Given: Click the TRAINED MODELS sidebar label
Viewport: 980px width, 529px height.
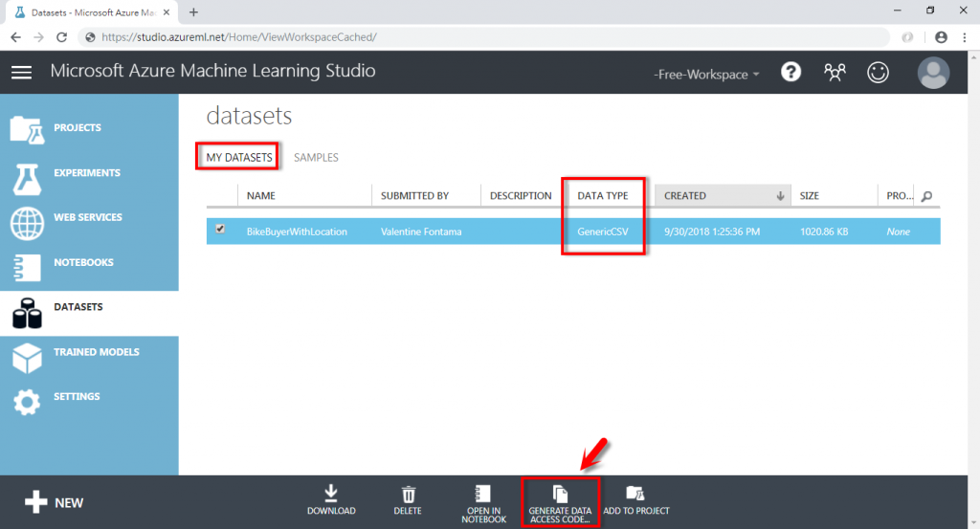Looking at the screenshot, I should [x=97, y=352].
